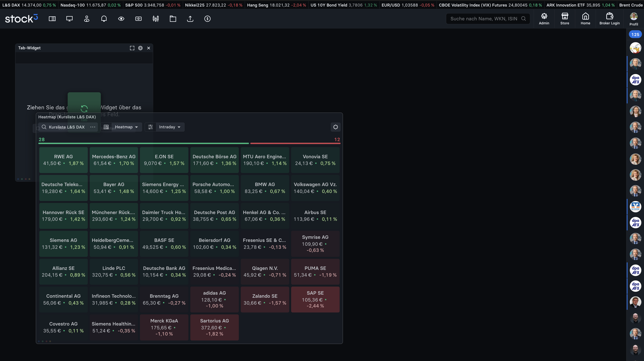This screenshot has width=644, height=361.
Task: Click the US 10Y Bond Yield ticker entry
Action: point(343,5)
